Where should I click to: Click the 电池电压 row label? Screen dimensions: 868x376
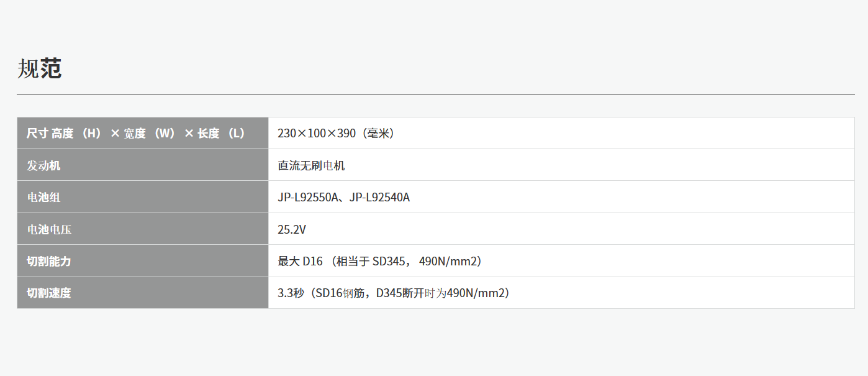pyautogui.click(x=143, y=229)
